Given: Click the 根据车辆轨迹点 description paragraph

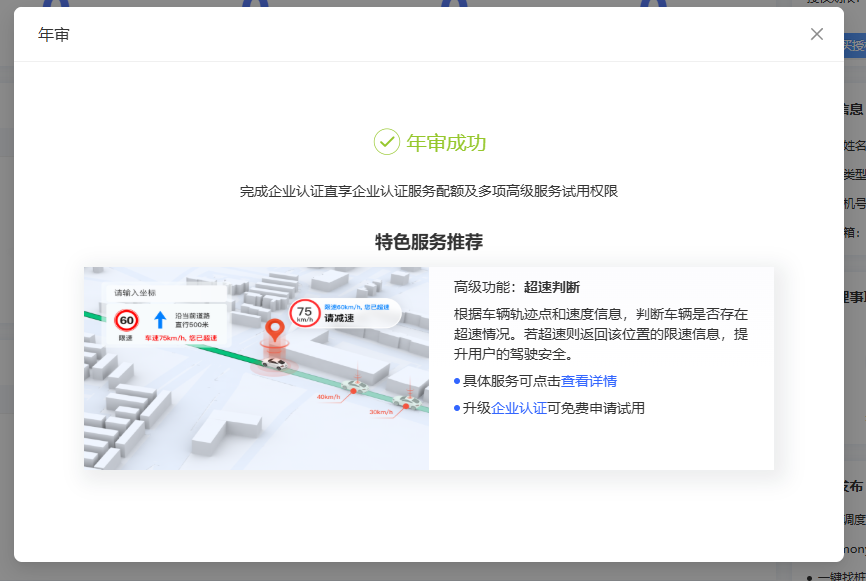Looking at the screenshot, I should [x=600, y=334].
